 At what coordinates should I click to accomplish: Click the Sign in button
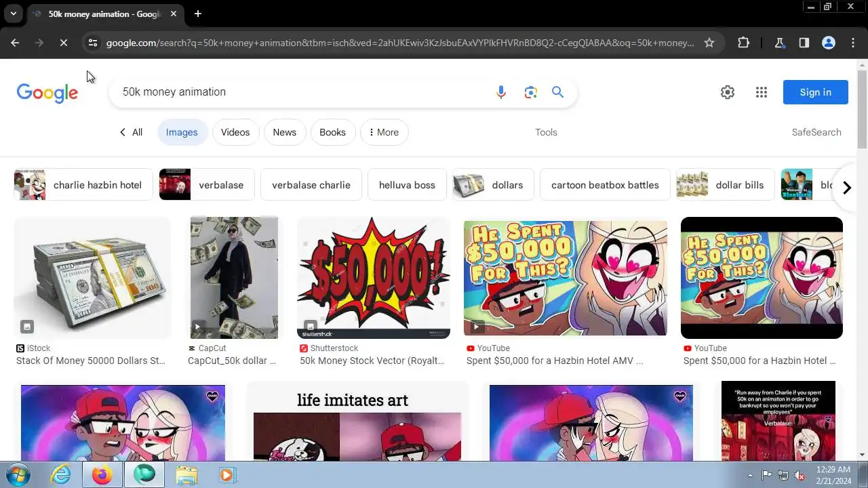click(x=815, y=92)
